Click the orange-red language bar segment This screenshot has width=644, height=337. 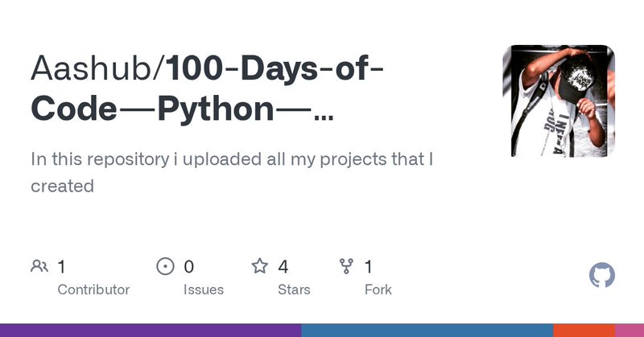[x=584, y=330]
